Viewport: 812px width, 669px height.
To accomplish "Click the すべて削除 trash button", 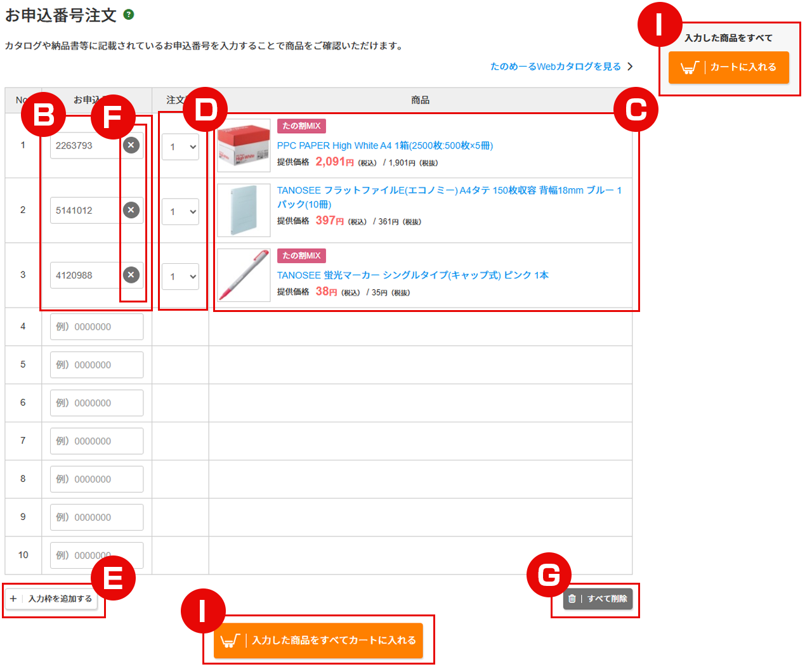I will click(598, 599).
